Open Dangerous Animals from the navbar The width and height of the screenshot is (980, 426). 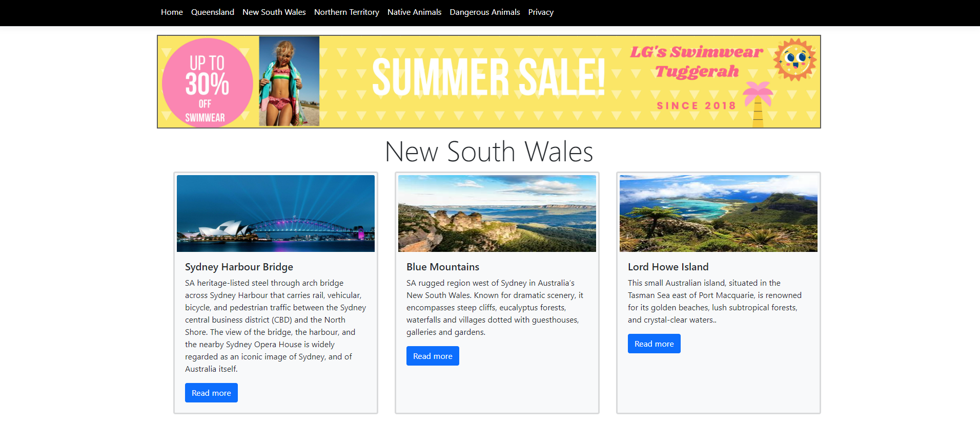(485, 12)
